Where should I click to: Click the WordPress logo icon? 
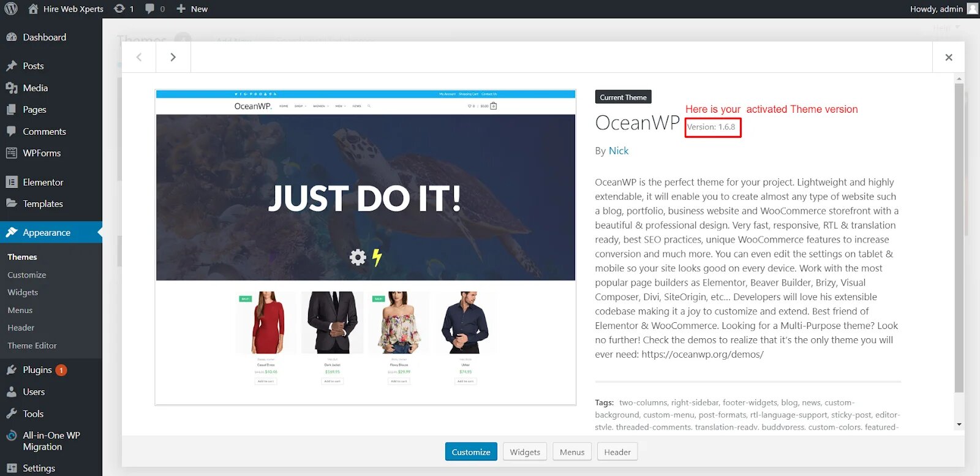[11, 9]
